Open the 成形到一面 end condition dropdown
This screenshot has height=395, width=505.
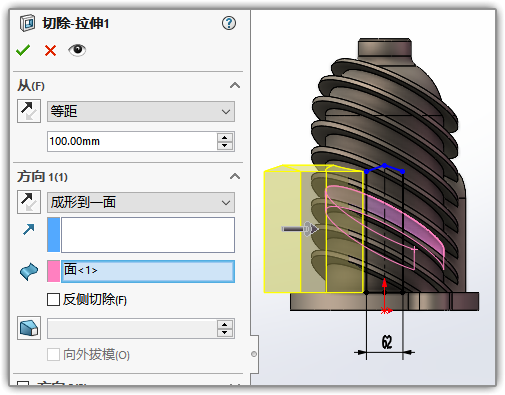[141, 202]
